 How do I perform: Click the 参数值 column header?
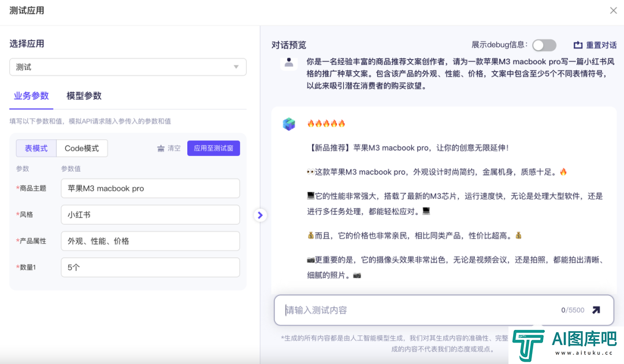click(x=71, y=169)
